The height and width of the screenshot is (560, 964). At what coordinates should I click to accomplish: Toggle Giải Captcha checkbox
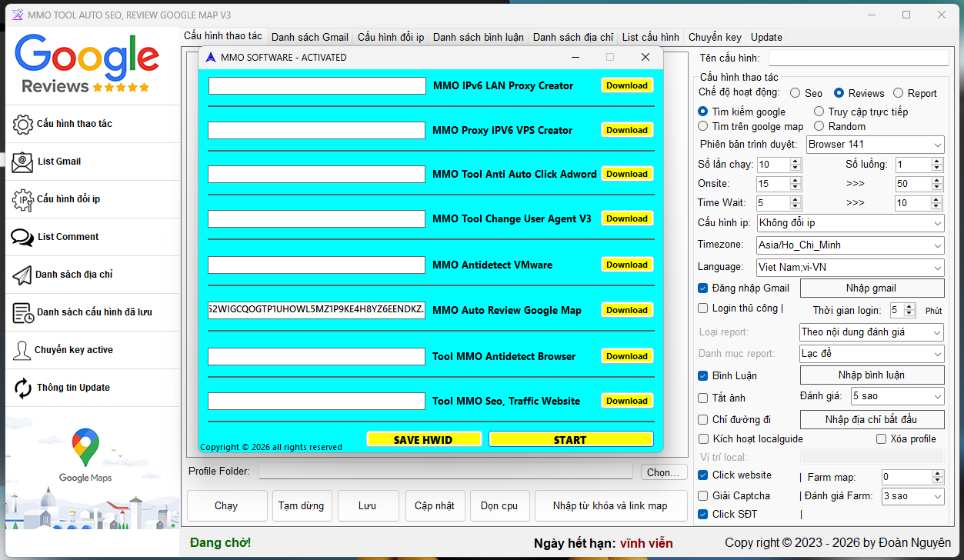[703, 495]
